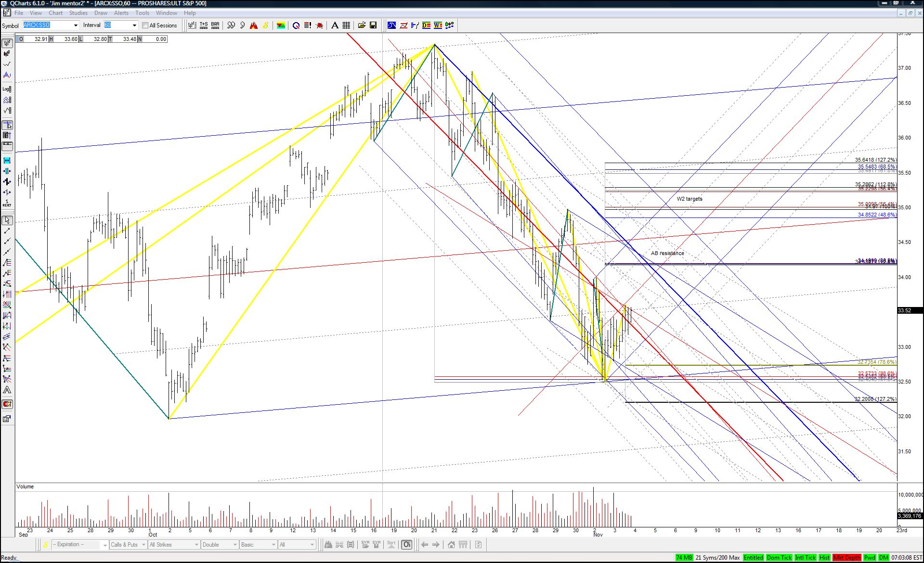
Task: Click the RESET tool in the left sidebar
Action: [x=7, y=203]
